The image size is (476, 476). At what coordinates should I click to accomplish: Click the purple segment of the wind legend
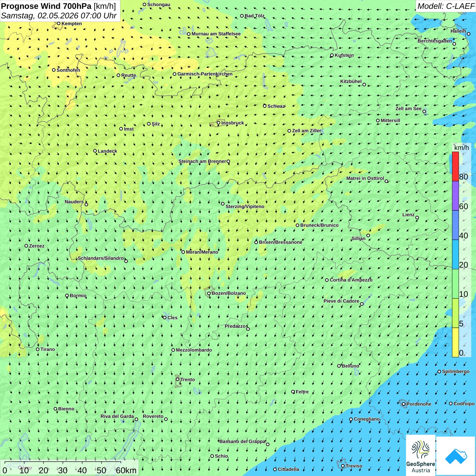(x=455, y=196)
